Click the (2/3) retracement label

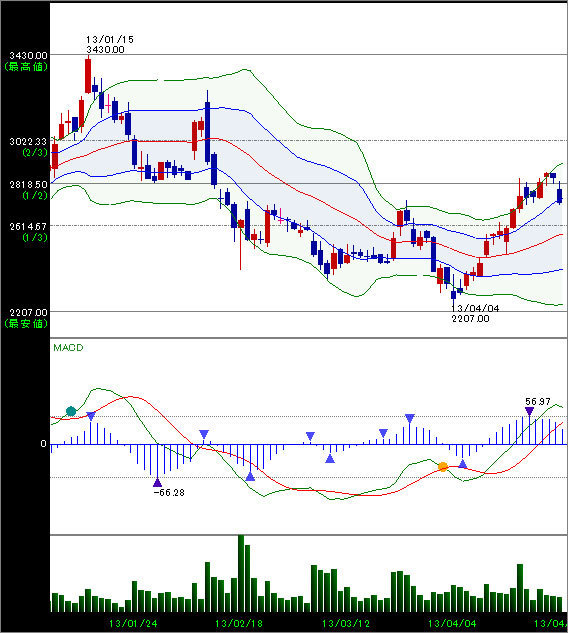[x=35, y=153]
